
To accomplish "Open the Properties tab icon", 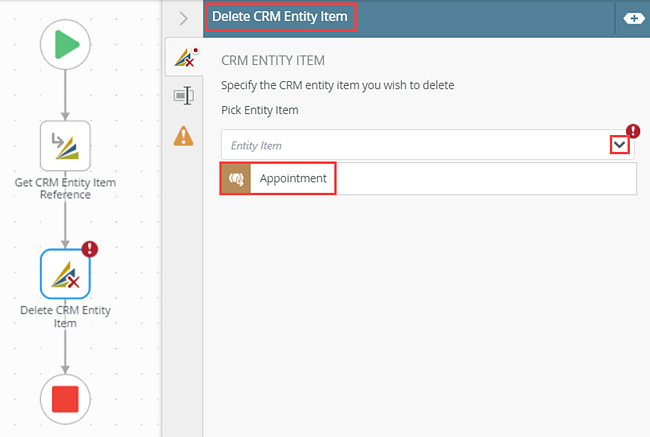I will [183, 96].
